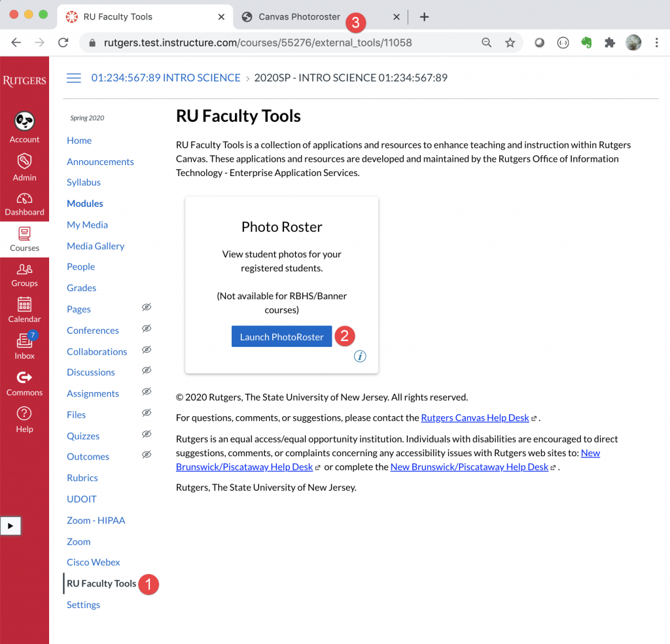Toggle visibility icon next to Pages
670x644 pixels.
tap(147, 307)
